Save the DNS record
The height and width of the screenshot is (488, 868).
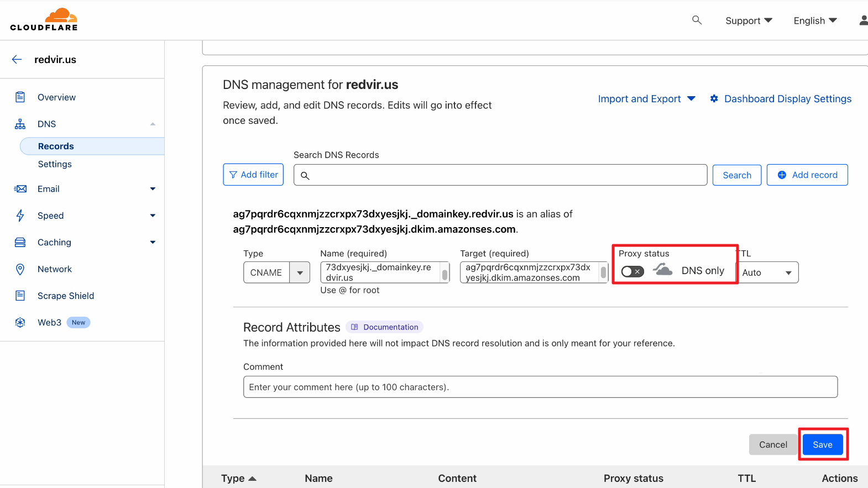822,445
